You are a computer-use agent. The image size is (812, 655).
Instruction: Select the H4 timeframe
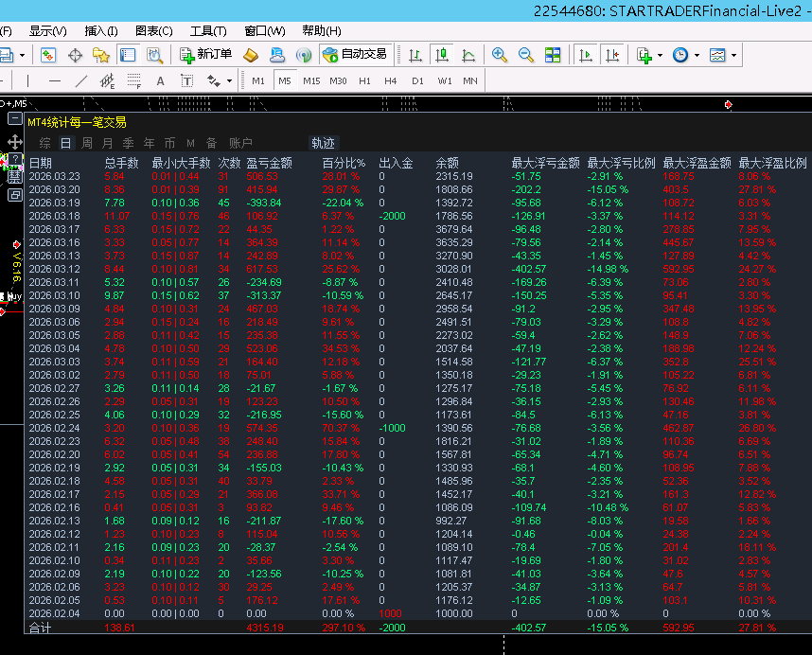pos(391,80)
